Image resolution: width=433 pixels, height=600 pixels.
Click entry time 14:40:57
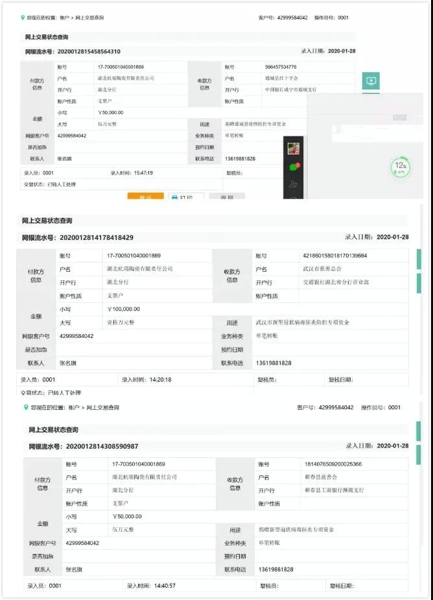(x=165, y=586)
